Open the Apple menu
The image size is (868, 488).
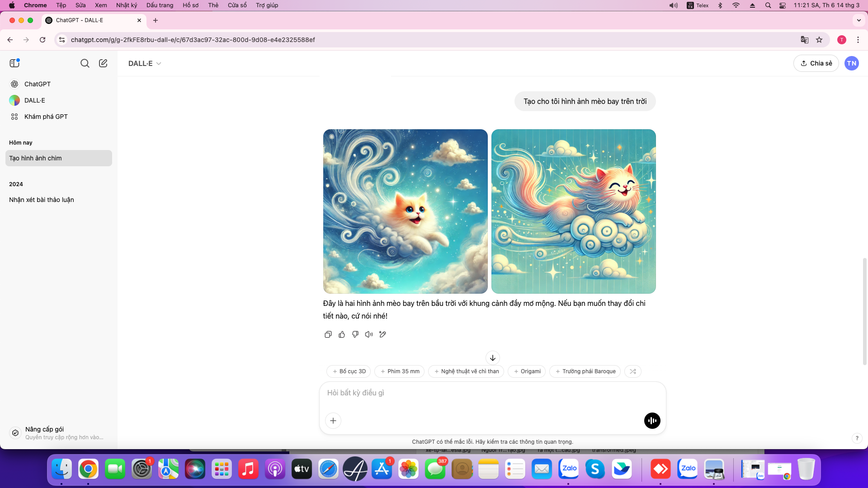[x=12, y=5]
